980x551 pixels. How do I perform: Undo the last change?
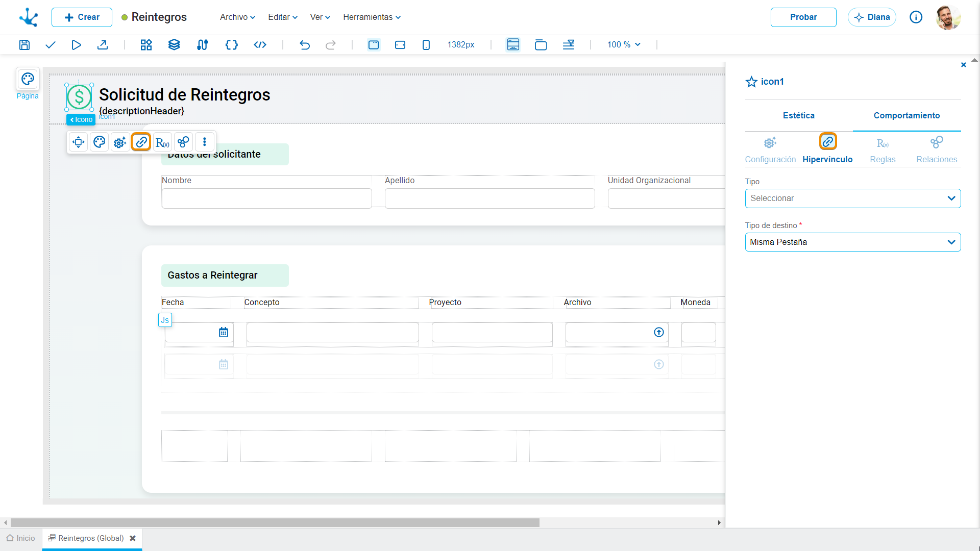(305, 45)
